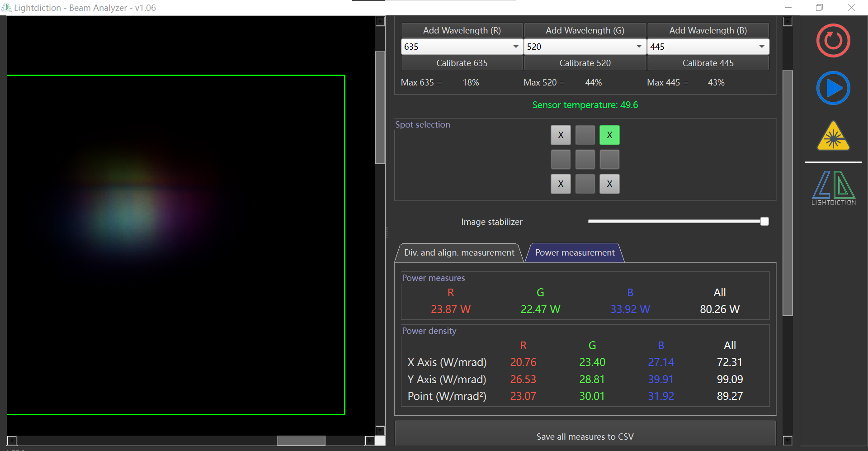Open the 635 red wavelength dropdown

coord(515,47)
